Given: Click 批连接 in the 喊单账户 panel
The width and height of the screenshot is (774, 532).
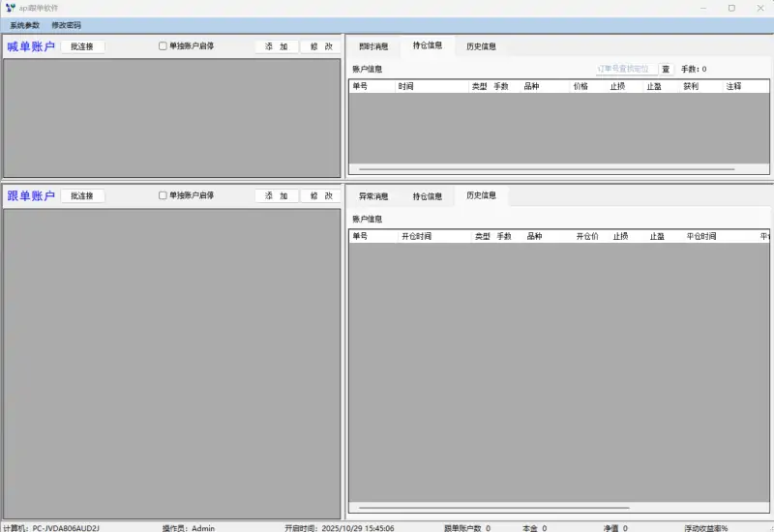Looking at the screenshot, I should click(82, 46).
